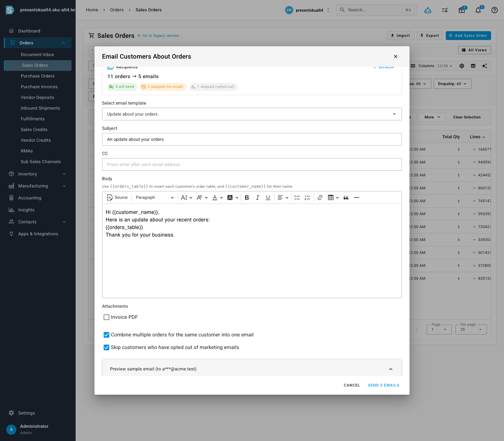Open RMAs in sidebar
The width and height of the screenshot is (504, 441).
(27, 151)
